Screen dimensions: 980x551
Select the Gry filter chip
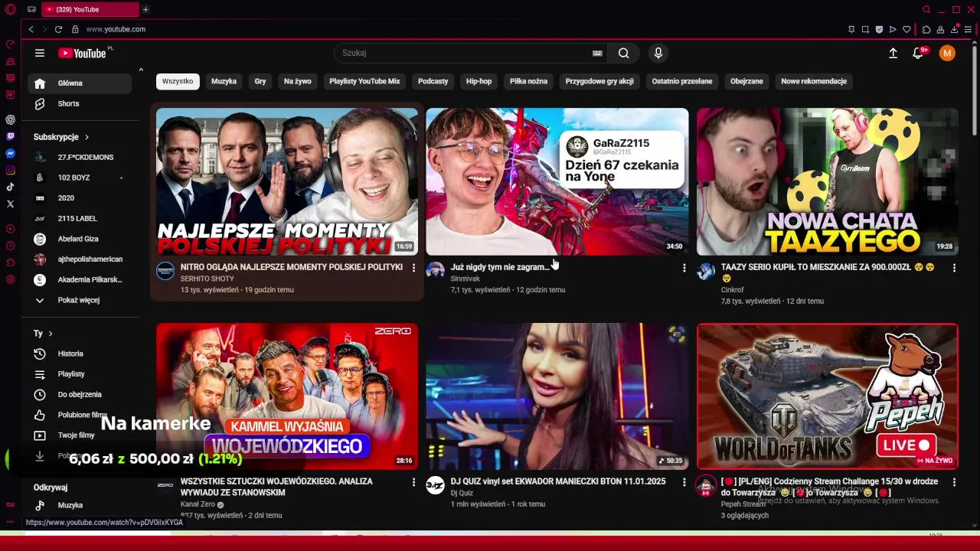[260, 81]
